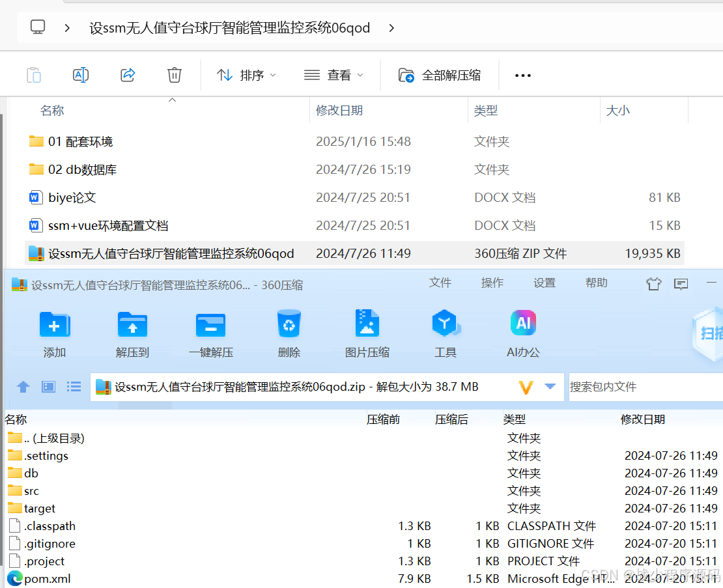Click the 添加 add files icon
The width and height of the screenshot is (723, 588).
(x=55, y=334)
